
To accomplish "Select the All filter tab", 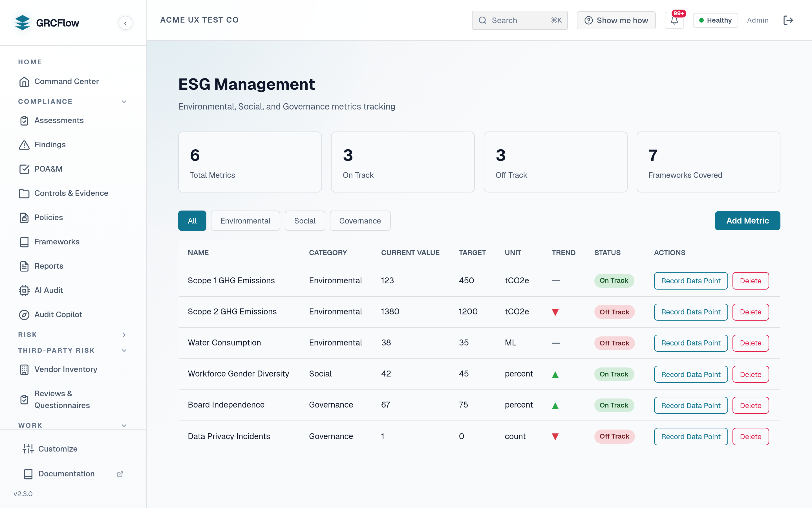I will pyautogui.click(x=192, y=221).
